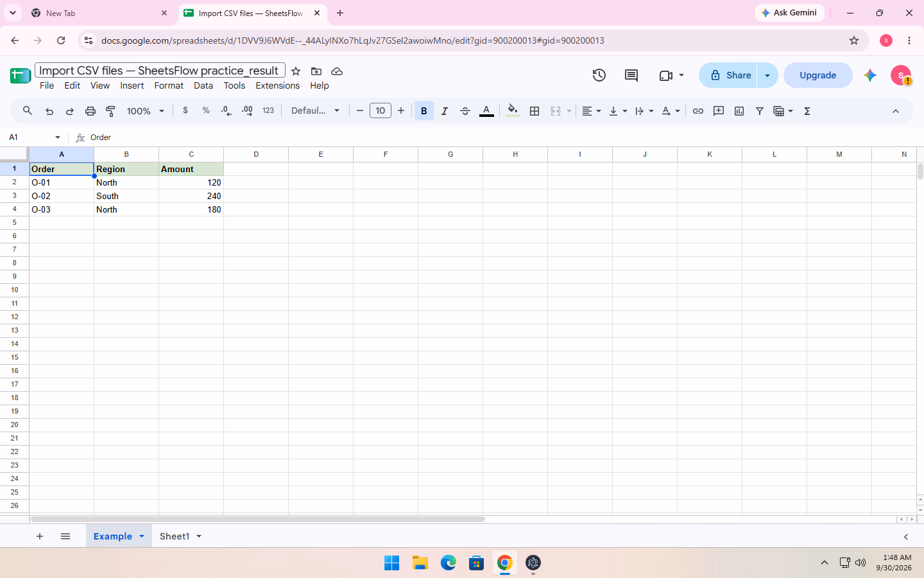Viewport: 924px width, 578px height.
Task: Toggle bold formatting button
Action: (x=424, y=111)
